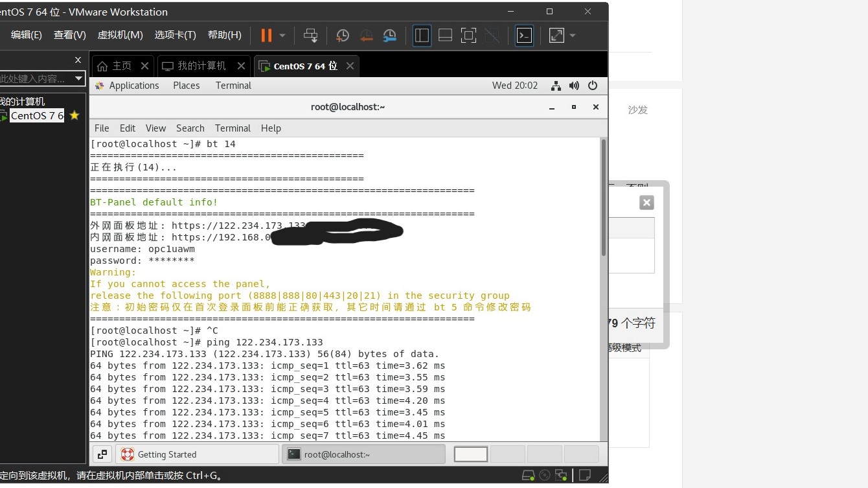
Task: Click the message log icon in the VMware status bar
Action: [584, 476]
